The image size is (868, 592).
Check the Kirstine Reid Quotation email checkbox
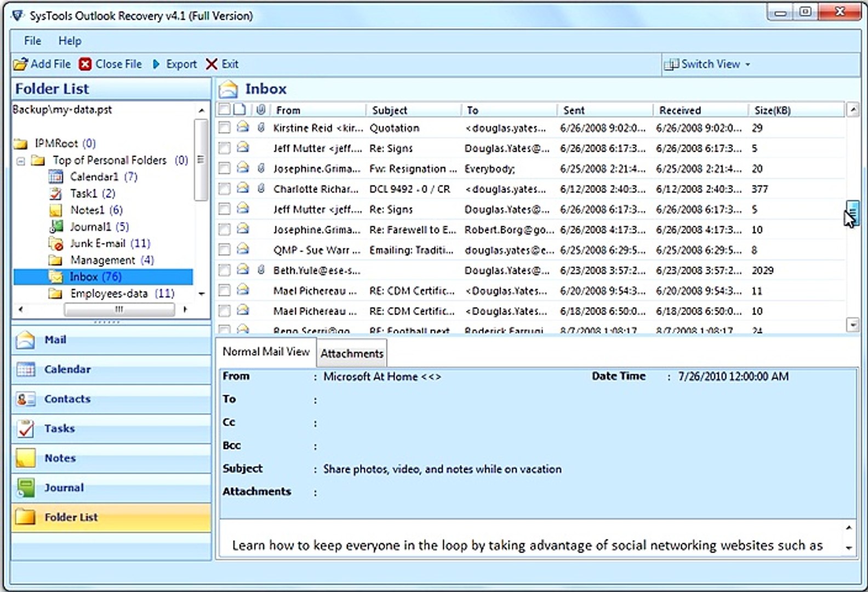click(x=224, y=128)
